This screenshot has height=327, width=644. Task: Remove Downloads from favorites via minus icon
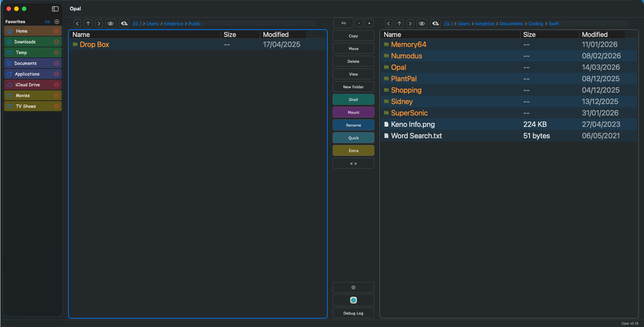(x=56, y=42)
